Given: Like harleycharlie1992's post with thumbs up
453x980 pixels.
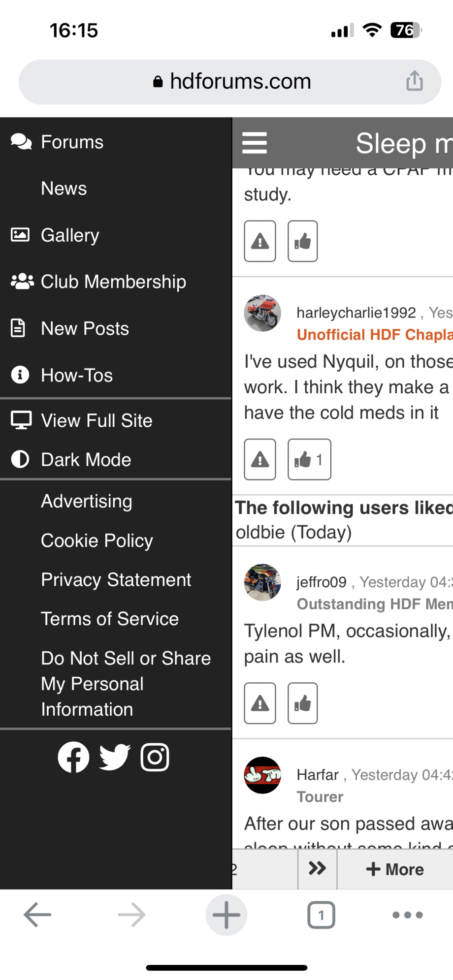Looking at the screenshot, I should [309, 459].
